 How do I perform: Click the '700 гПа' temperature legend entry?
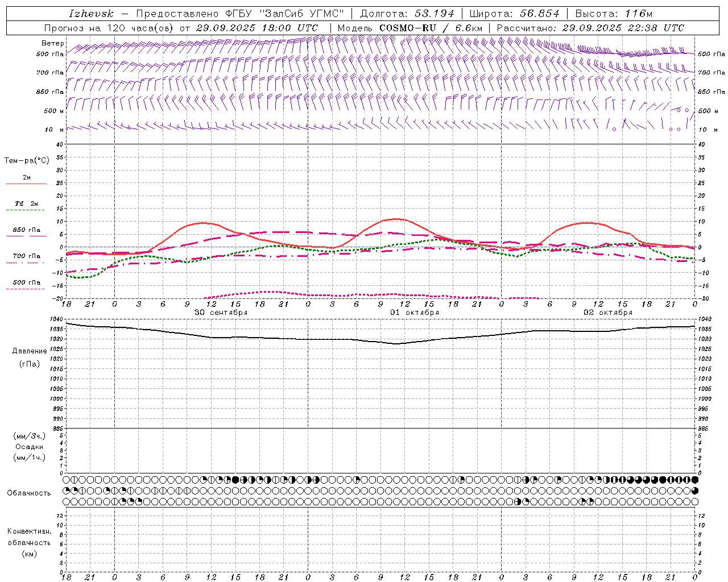27,256
